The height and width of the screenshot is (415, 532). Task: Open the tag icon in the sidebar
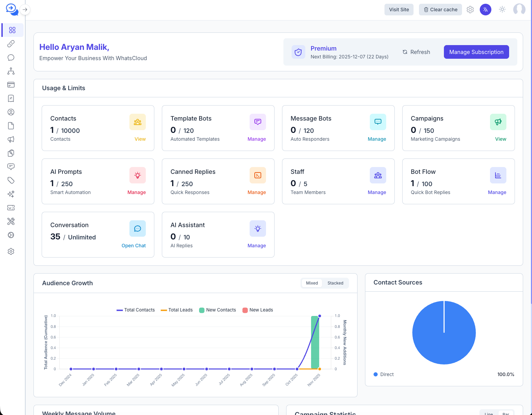pyautogui.click(x=11, y=180)
